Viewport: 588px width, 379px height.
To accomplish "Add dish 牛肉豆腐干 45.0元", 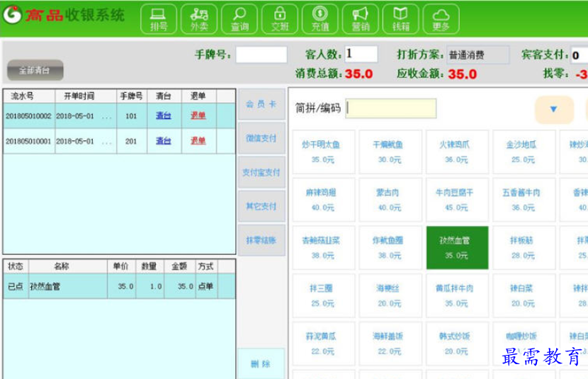I will (x=457, y=200).
